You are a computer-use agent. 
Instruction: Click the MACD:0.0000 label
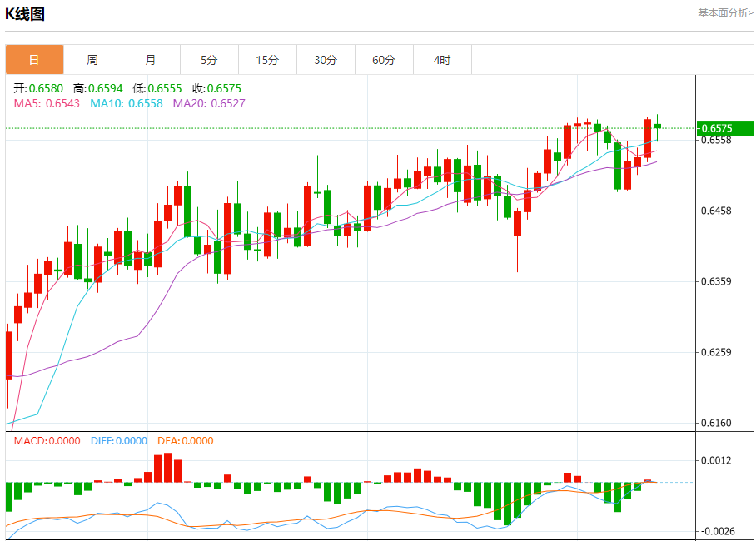[x=47, y=441]
